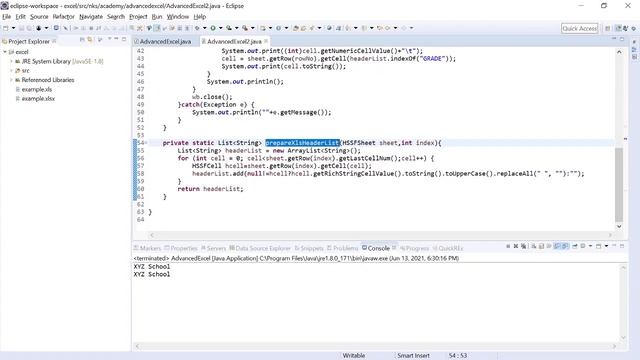Open the Refactor menu
Image resolution: width=640 pixels, height=360 pixels.
point(63,17)
